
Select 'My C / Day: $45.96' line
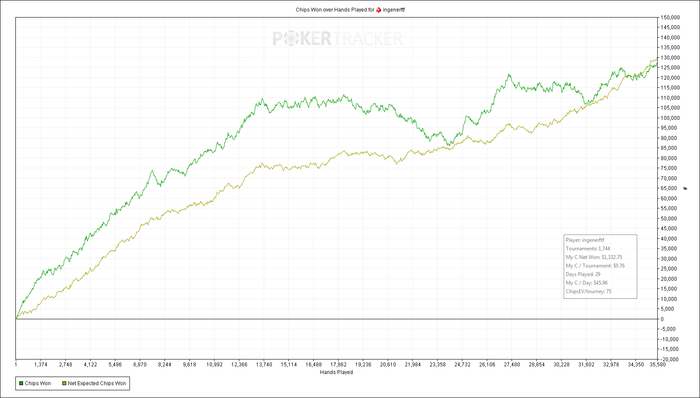point(587,283)
